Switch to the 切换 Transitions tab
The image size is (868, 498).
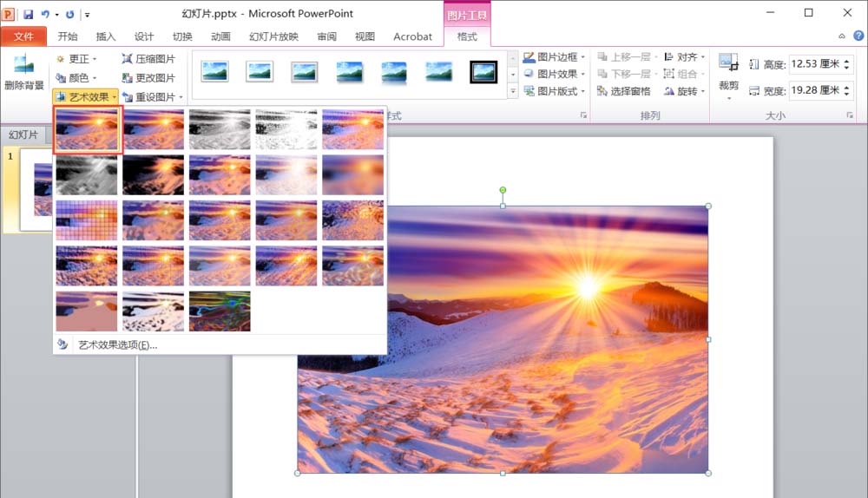(x=182, y=36)
